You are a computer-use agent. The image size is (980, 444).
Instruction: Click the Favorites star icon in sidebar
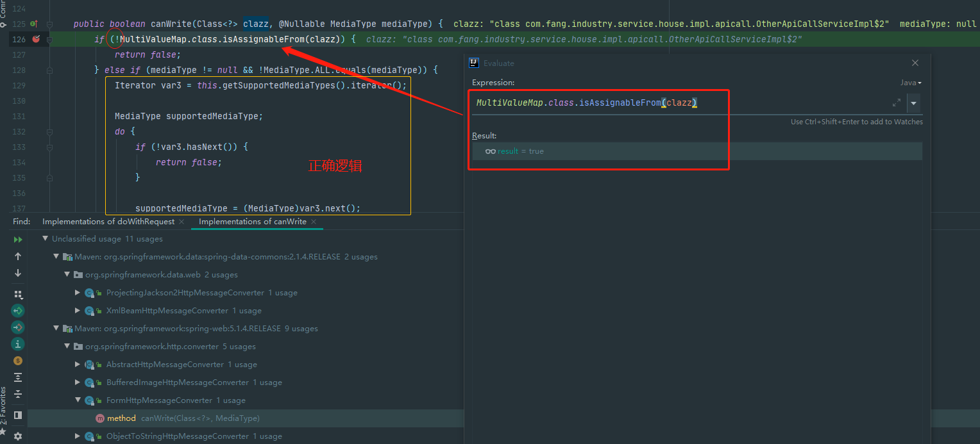click(x=3, y=433)
